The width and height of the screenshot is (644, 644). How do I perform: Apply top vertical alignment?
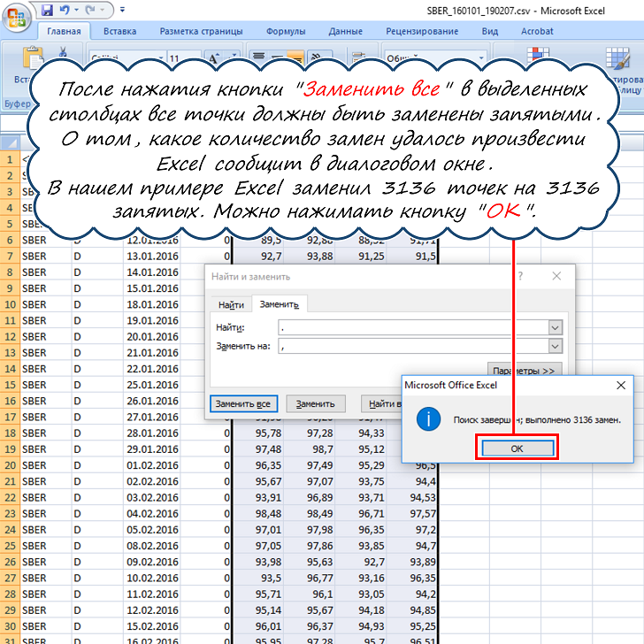pyautogui.click(x=258, y=57)
